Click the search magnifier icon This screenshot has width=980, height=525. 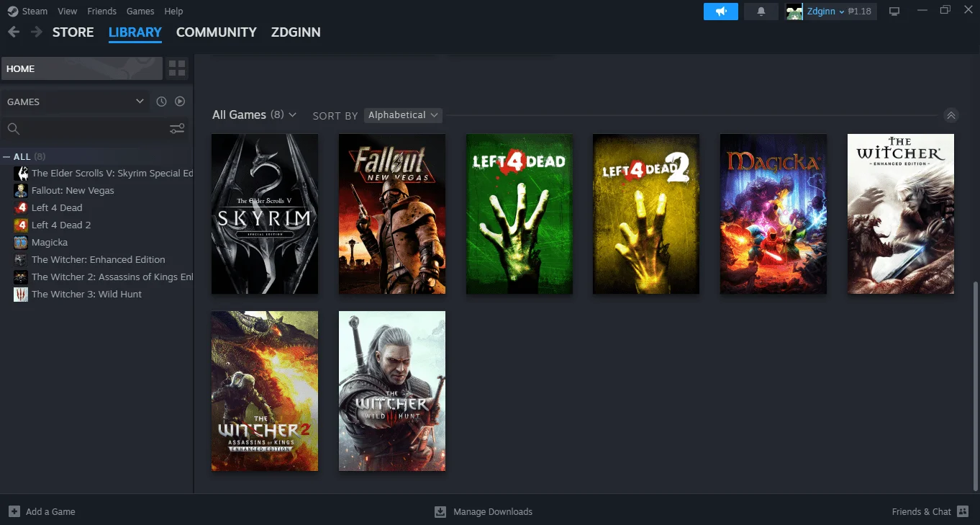click(x=13, y=129)
